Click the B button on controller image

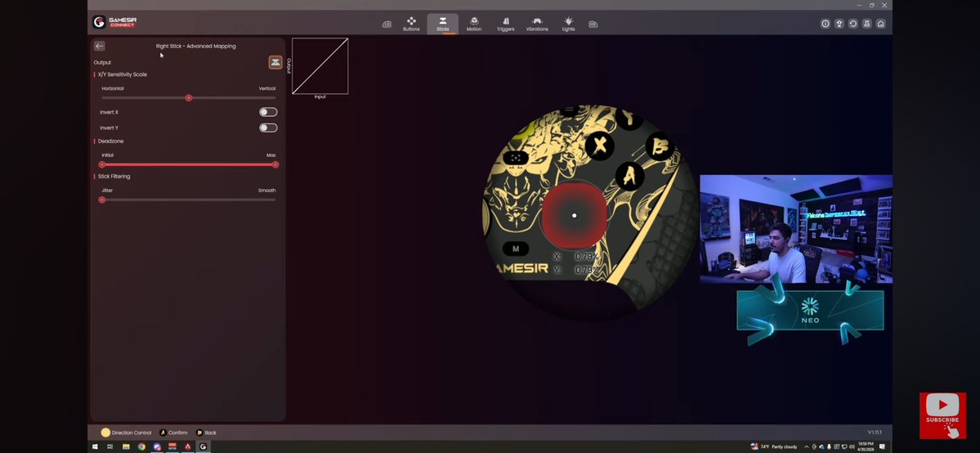[660, 147]
